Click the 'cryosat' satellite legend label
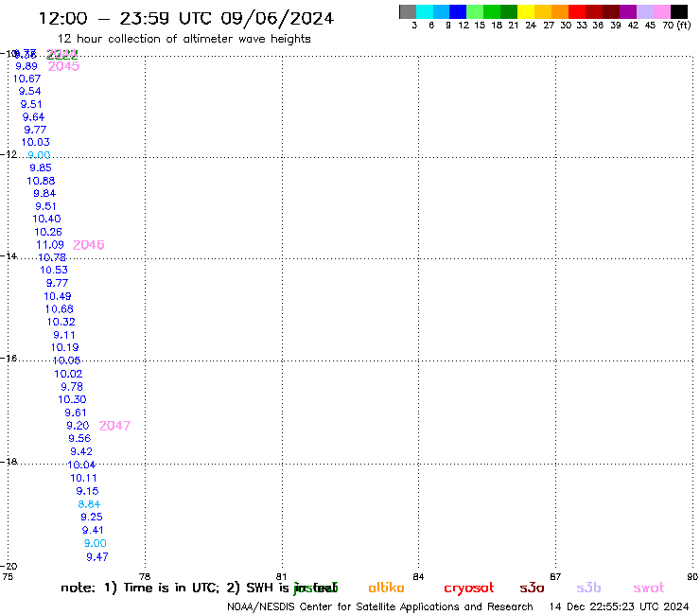Screen dimensions: 700x615 pos(469,589)
